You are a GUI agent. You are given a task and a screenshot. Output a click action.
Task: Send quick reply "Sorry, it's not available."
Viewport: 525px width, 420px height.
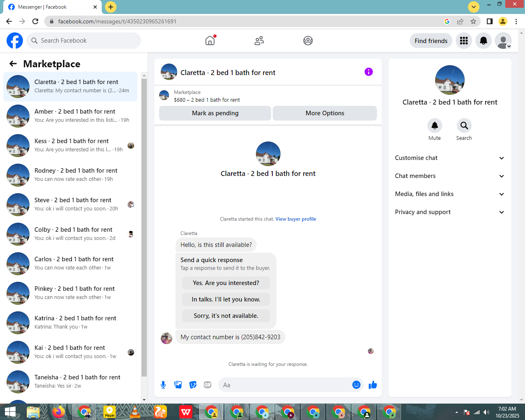click(x=226, y=316)
